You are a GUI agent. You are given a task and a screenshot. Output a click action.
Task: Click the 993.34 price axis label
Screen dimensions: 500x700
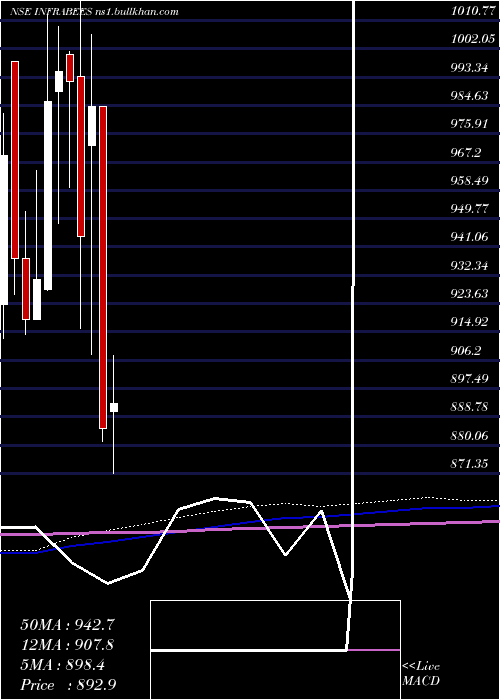(469, 68)
